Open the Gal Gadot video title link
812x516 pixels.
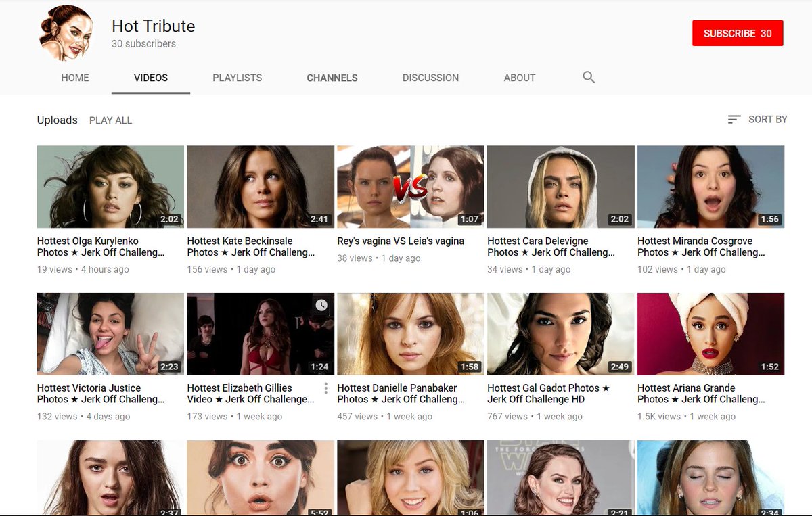(548, 394)
